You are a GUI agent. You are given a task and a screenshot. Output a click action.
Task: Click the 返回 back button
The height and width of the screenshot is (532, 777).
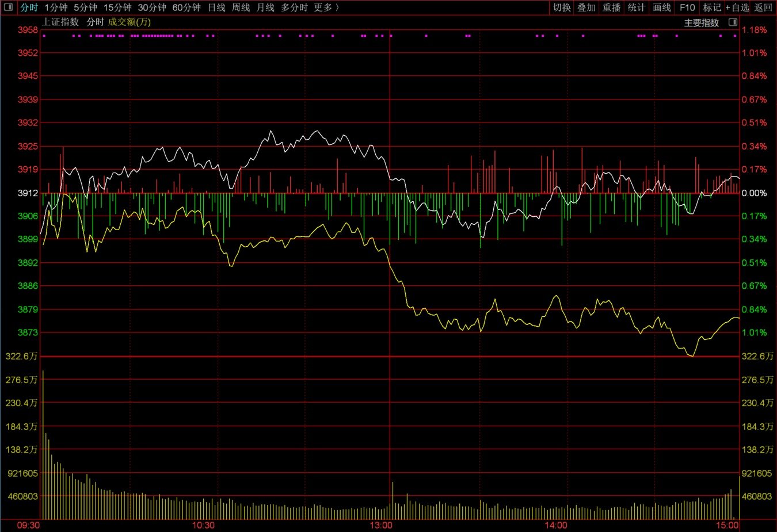[763, 7]
